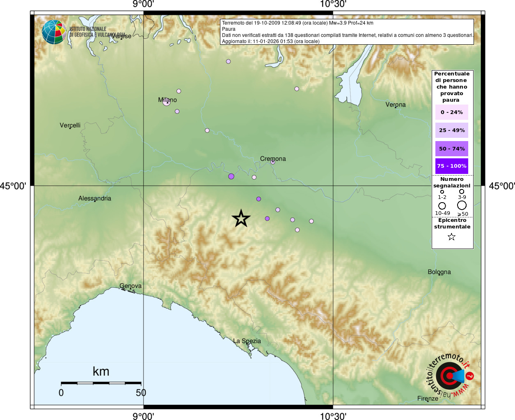The height and width of the screenshot is (420, 515).
Task: Click the 10-49 reports legend circle
Action: 442,205
